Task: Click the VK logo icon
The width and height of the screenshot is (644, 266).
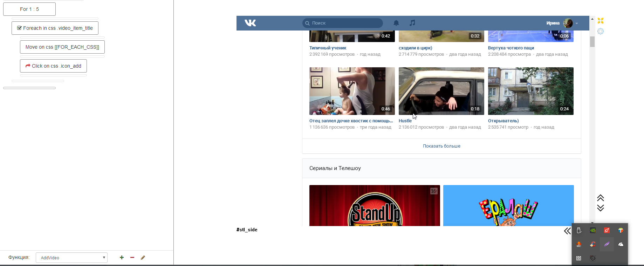Action: [x=250, y=23]
